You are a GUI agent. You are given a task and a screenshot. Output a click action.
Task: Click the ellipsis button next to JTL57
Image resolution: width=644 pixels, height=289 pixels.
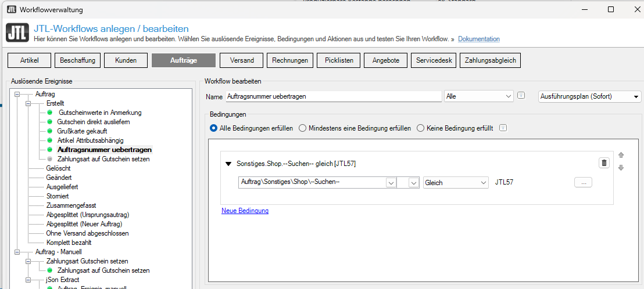tap(583, 183)
